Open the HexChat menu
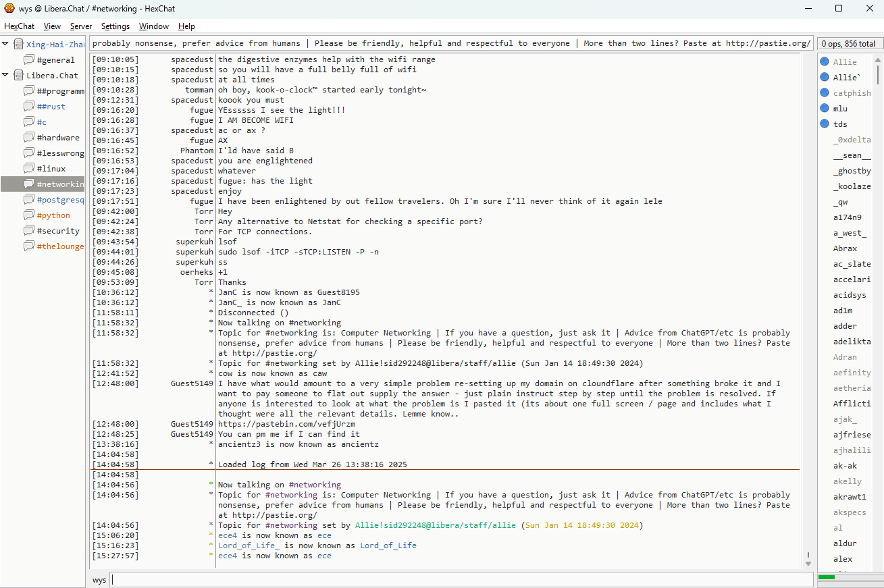Viewport: 884px width, 588px height. (19, 26)
